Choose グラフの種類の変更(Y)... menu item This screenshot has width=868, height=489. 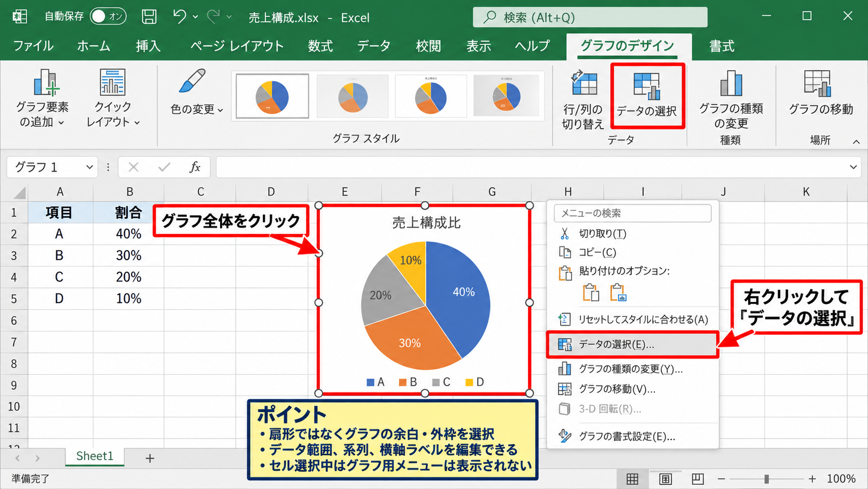click(x=632, y=369)
